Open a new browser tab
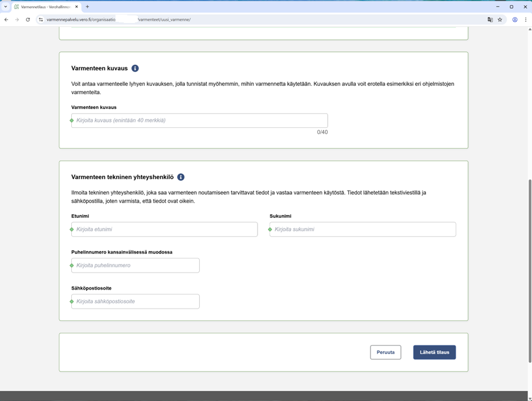Viewport: 532px width, 401px height. 87,7
